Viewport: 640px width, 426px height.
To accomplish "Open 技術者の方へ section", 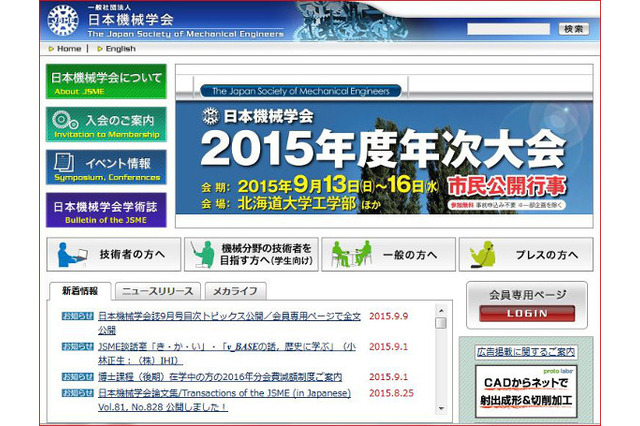I will pyautogui.click(x=113, y=255).
